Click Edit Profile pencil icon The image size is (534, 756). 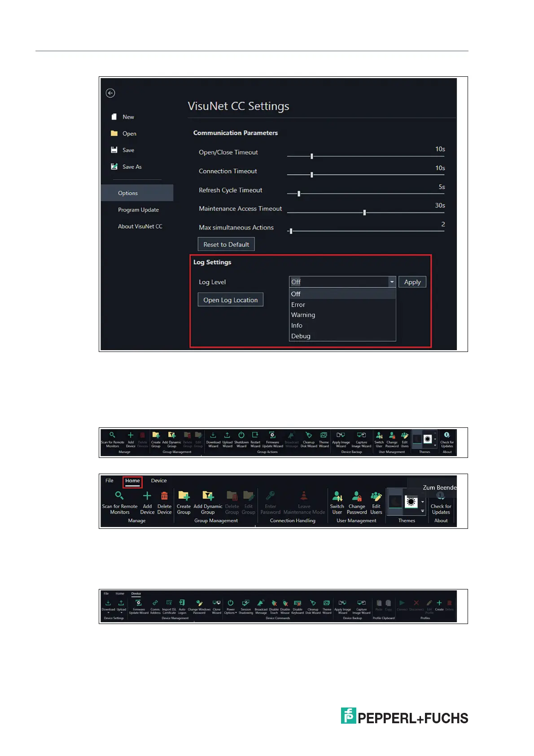pyautogui.click(x=429, y=603)
